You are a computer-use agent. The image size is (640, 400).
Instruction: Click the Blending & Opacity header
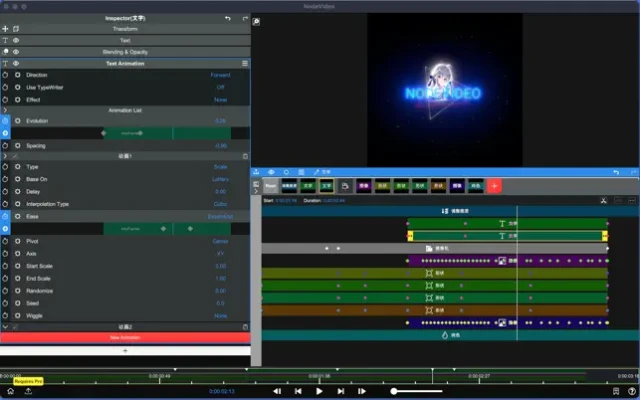[x=125, y=52]
